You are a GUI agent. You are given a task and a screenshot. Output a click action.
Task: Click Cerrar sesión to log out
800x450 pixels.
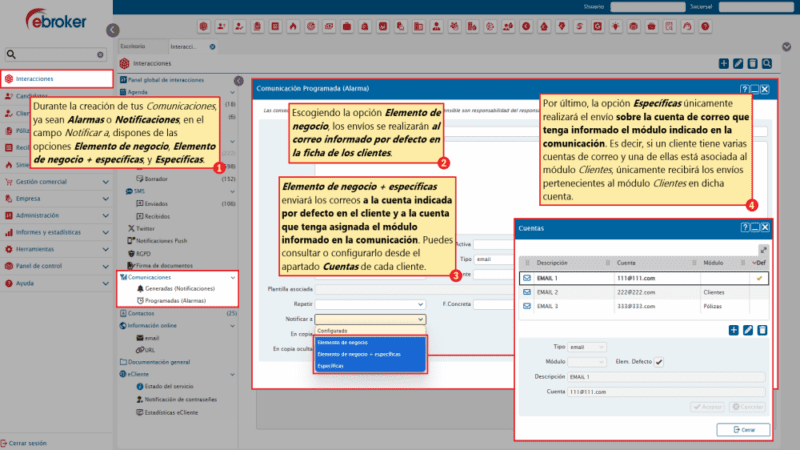tap(24, 443)
